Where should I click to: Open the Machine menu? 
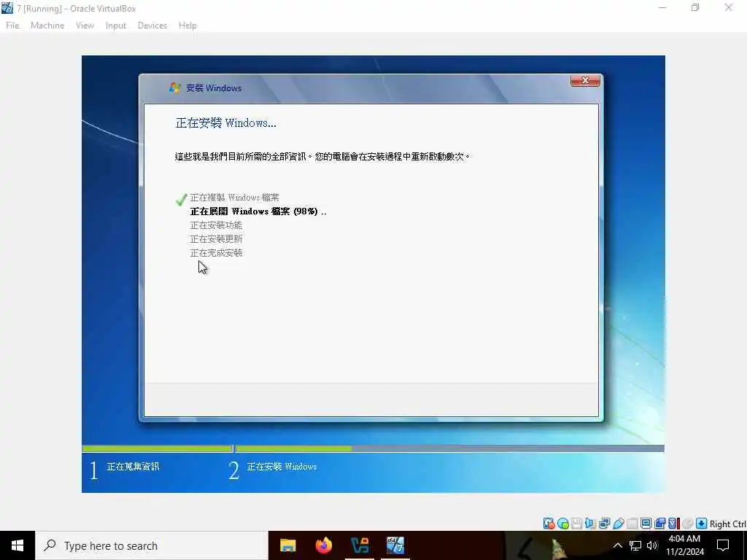point(47,26)
